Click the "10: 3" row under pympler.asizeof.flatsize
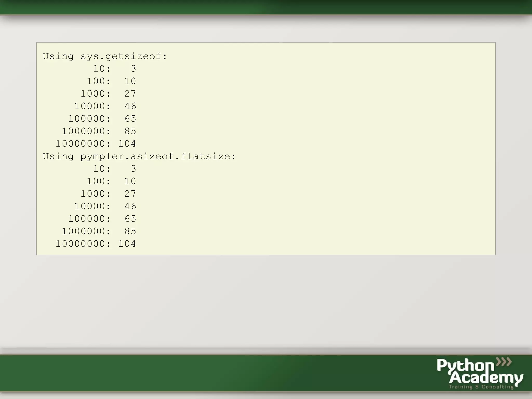Image resolution: width=532 pixels, height=399 pixels. pyautogui.click(x=115, y=169)
